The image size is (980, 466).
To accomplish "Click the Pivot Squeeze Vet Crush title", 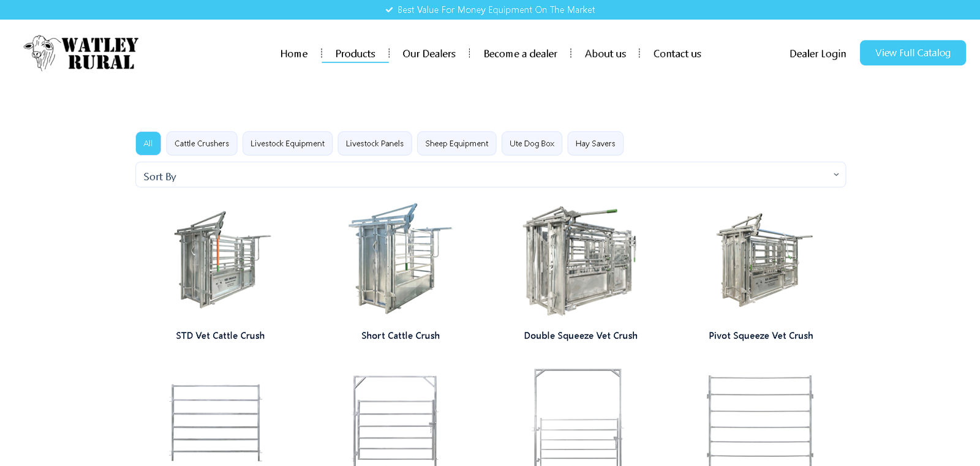I will point(761,336).
